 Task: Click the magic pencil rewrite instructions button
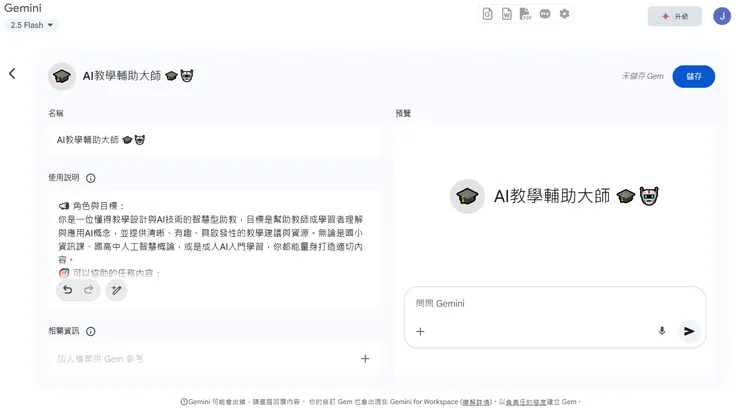tap(116, 290)
